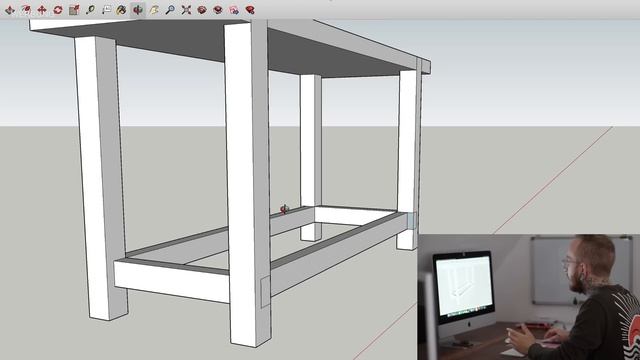Select the Offset tool
The image size is (640, 360).
(26, 10)
